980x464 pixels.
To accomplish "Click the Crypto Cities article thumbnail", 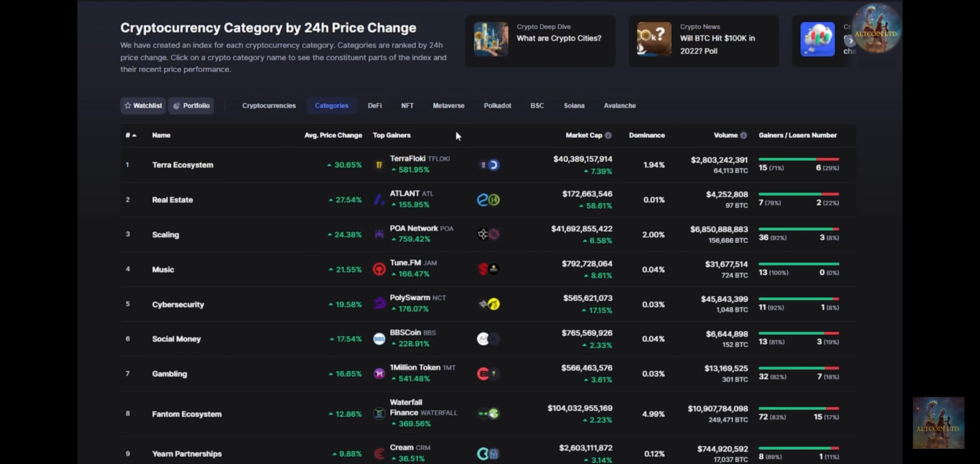I will point(491,40).
